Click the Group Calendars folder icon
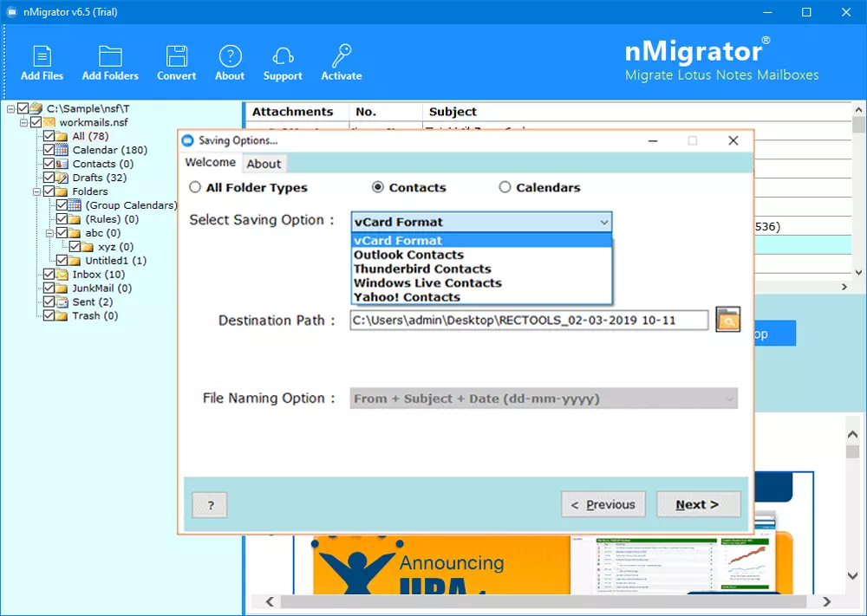The image size is (867, 616). [74, 205]
